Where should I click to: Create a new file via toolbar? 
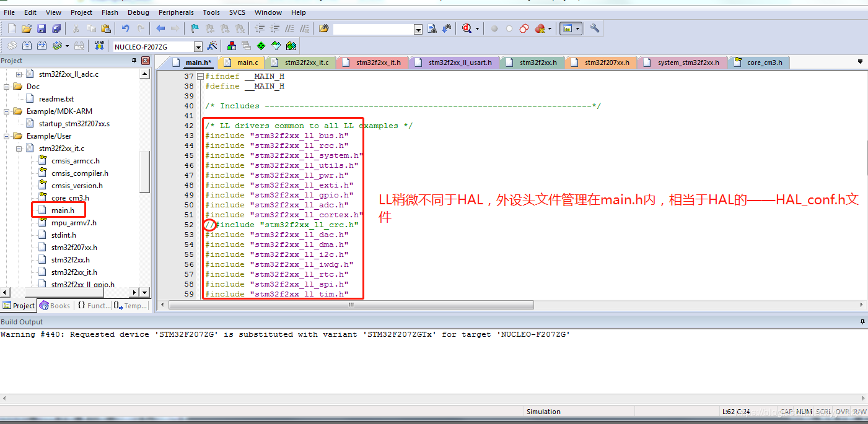click(x=12, y=28)
